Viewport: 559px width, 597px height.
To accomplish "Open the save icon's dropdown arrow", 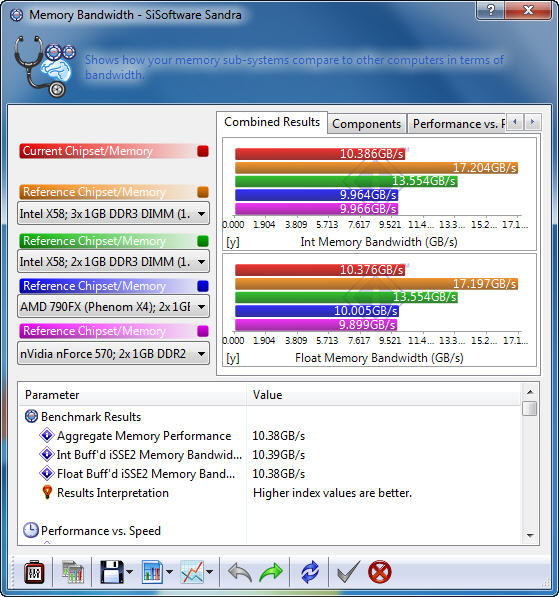I will [x=129, y=572].
